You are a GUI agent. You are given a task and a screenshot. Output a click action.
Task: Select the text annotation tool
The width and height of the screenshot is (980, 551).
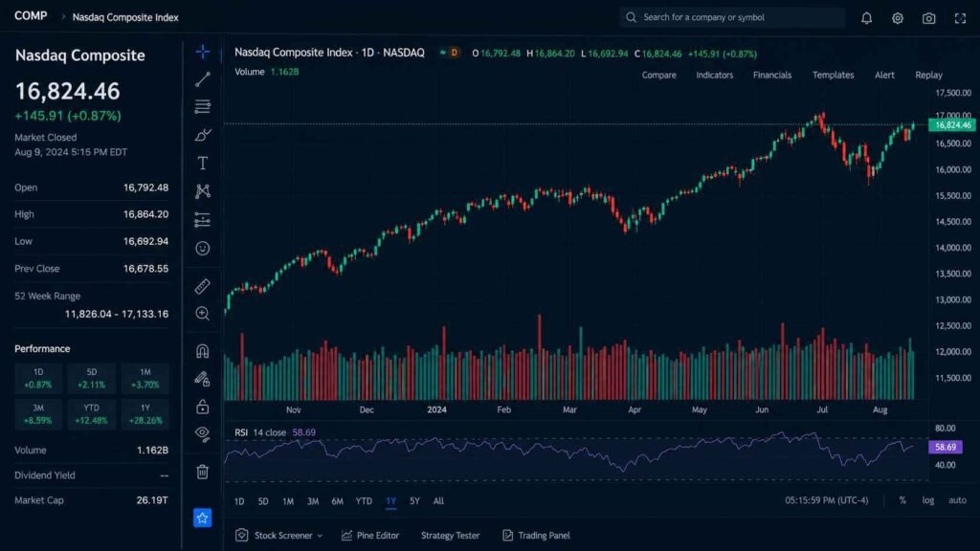tap(203, 163)
